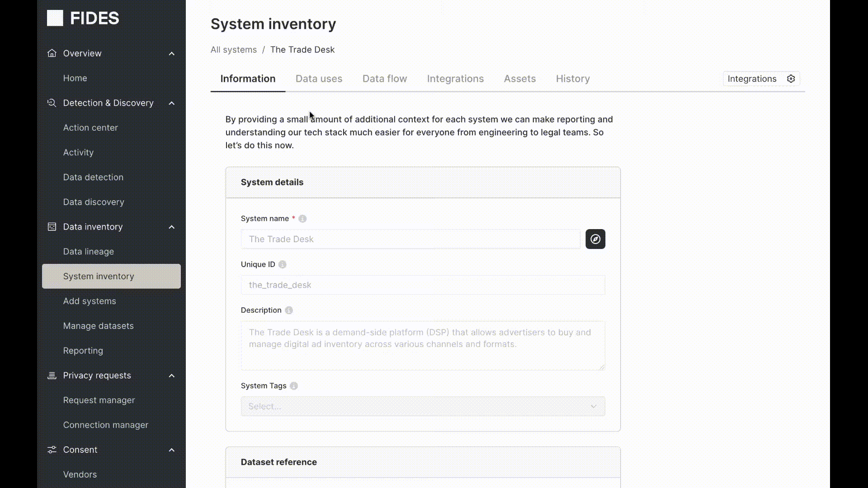Click the System name input field
Viewport: 868px width, 488px height.
[410, 239]
